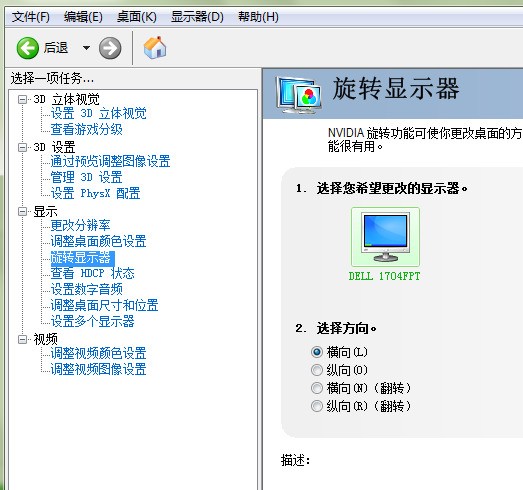This screenshot has width=523, height=490.
Task: Open 查看游戏分级 link
Action: click(x=86, y=129)
